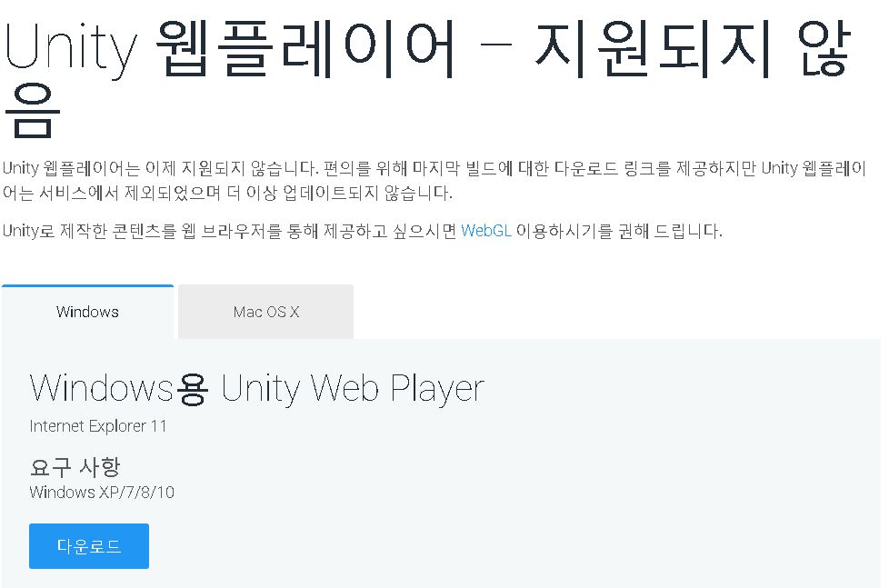Click the '요구 사항' heading
Image resolution: width=889 pixels, height=588 pixels.
pyautogui.click(x=75, y=467)
